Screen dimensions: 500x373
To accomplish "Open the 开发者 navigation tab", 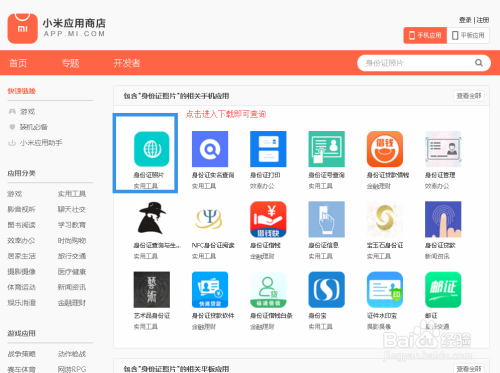I will tap(127, 63).
